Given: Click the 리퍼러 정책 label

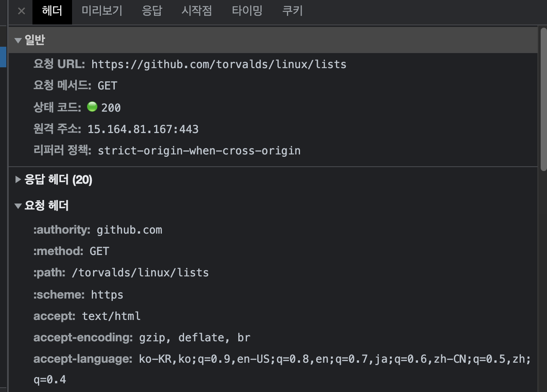Looking at the screenshot, I should pos(62,150).
